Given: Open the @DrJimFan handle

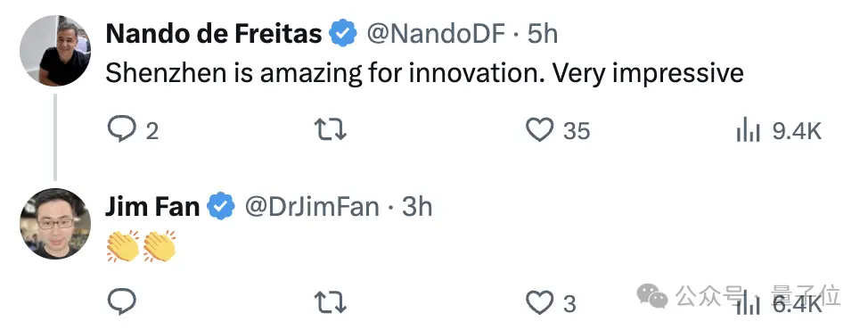Looking at the screenshot, I should coord(312,208).
